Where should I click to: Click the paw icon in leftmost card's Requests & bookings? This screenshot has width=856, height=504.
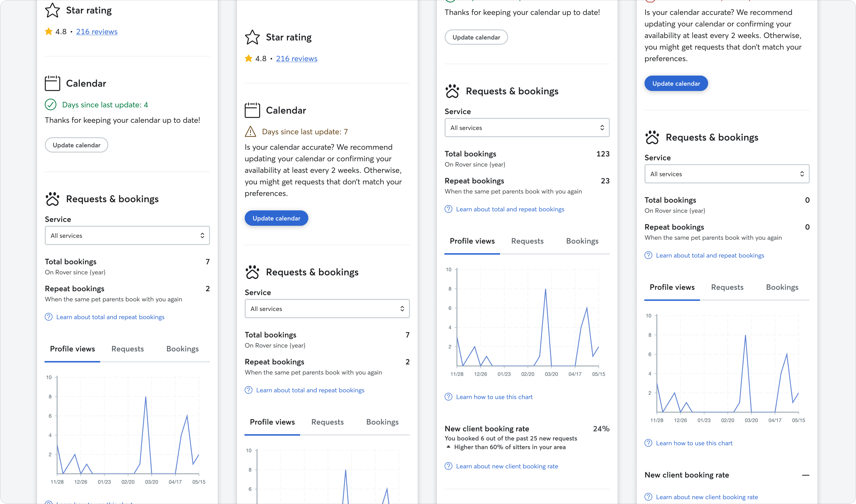click(52, 199)
